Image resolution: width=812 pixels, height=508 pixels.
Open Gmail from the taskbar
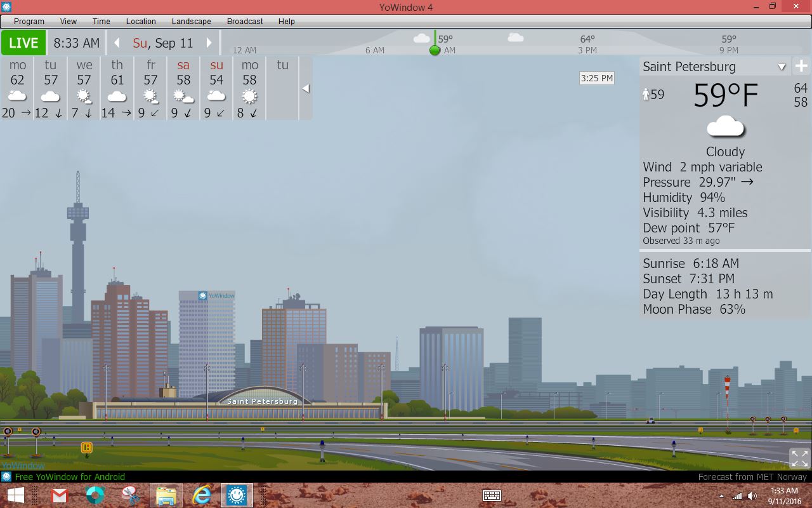click(x=60, y=495)
